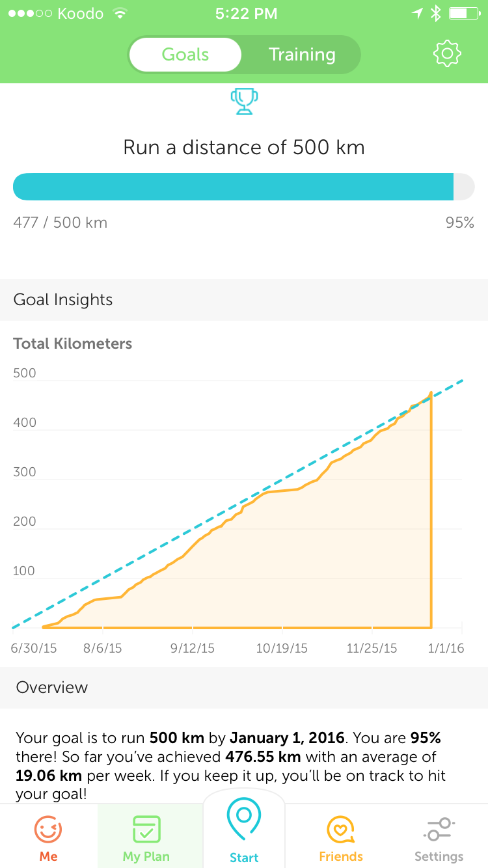Screen dimensions: 488x868
Task: Tap the 'Run a distance of 500 km' title
Action: point(244,147)
